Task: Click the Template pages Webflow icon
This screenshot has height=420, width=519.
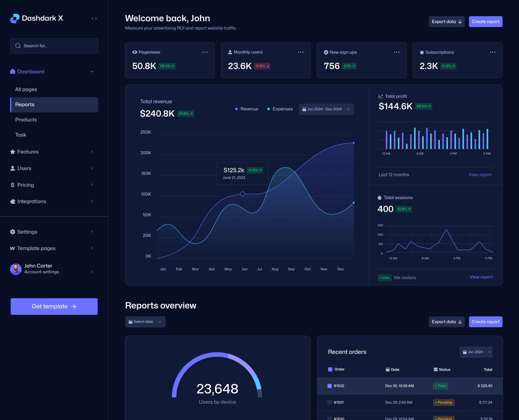Action: [12, 248]
